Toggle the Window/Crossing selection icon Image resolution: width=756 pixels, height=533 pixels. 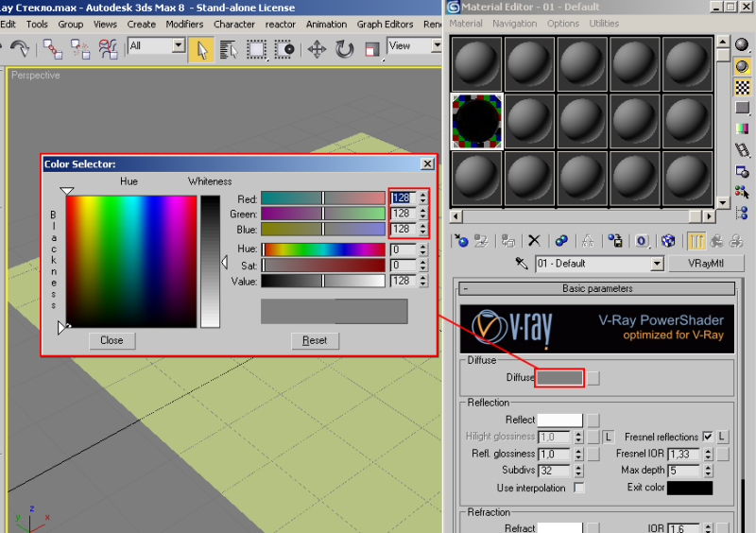284,49
